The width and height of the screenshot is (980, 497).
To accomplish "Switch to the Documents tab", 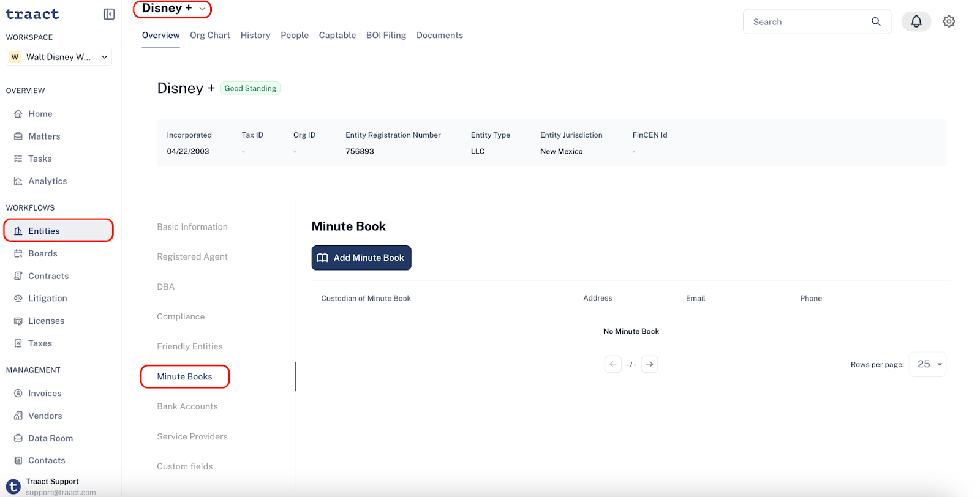I will pyautogui.click(x=440, y=35).
